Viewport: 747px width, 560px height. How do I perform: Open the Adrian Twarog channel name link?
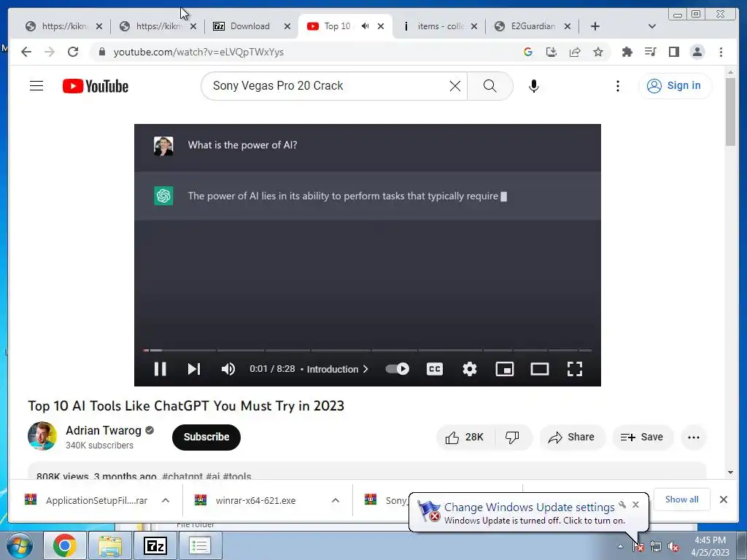pos(104,430)
